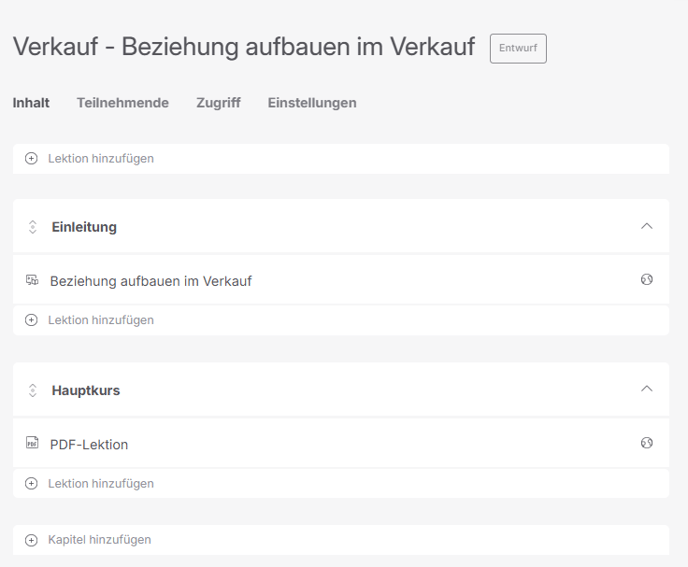
Task: Click the Entwurf status badge
Action: (518, 48)
